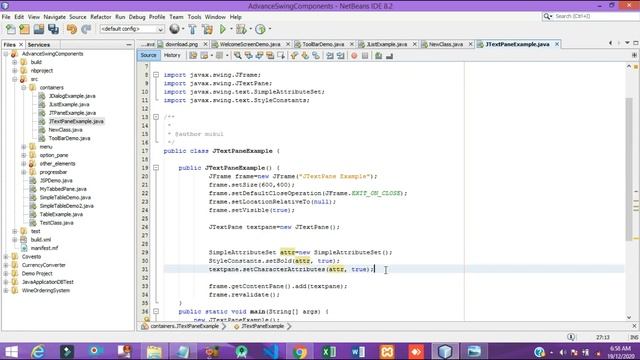This screenshot has height=360, width=640.
Task: Open the browser globe dropdown arrow
Action: pos(183,29)
